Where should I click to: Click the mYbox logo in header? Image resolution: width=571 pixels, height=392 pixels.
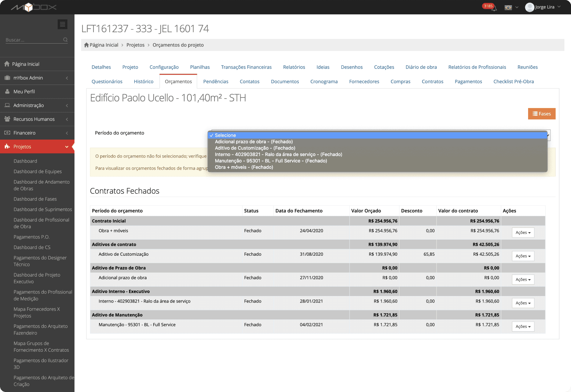point(33,7)
